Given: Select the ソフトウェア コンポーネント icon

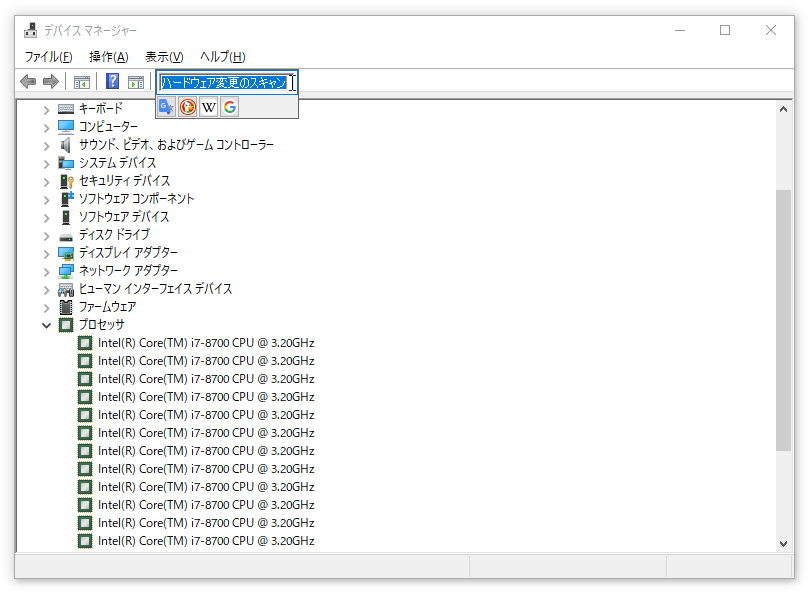Looking at the screenshot, I should 66,199.
